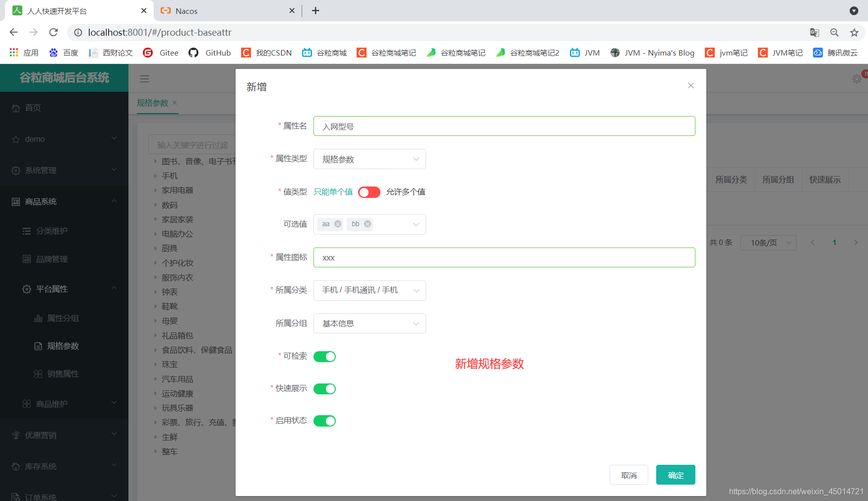The height and width of the screenshot is (501, 868).
Task: Expand the 商品维护 sidebar menu
Action: (x=64, y=404)
